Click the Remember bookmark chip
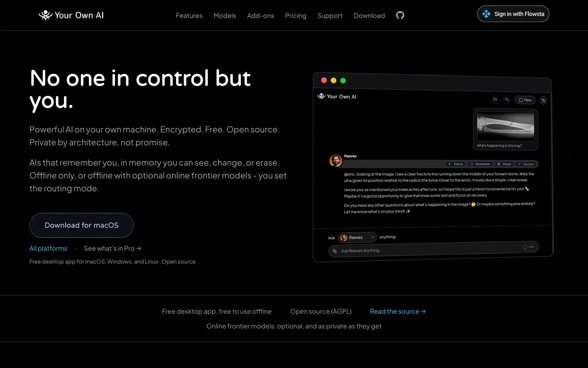 (480, 164)
